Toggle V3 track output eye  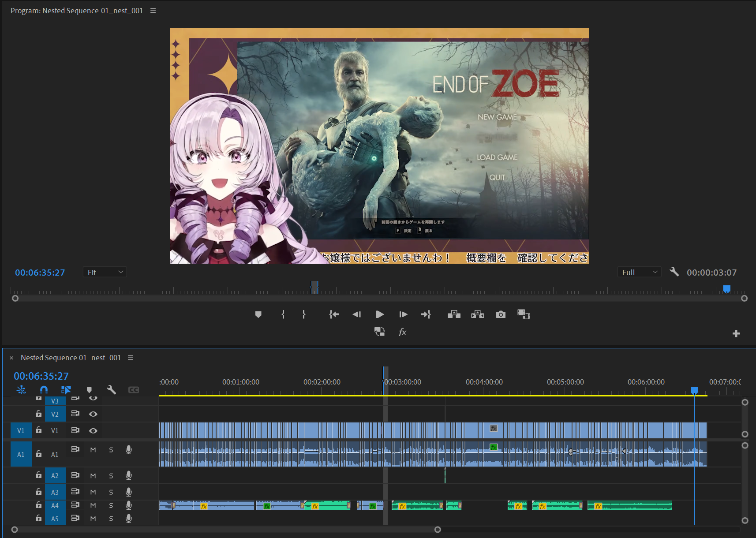pos(93,398)
